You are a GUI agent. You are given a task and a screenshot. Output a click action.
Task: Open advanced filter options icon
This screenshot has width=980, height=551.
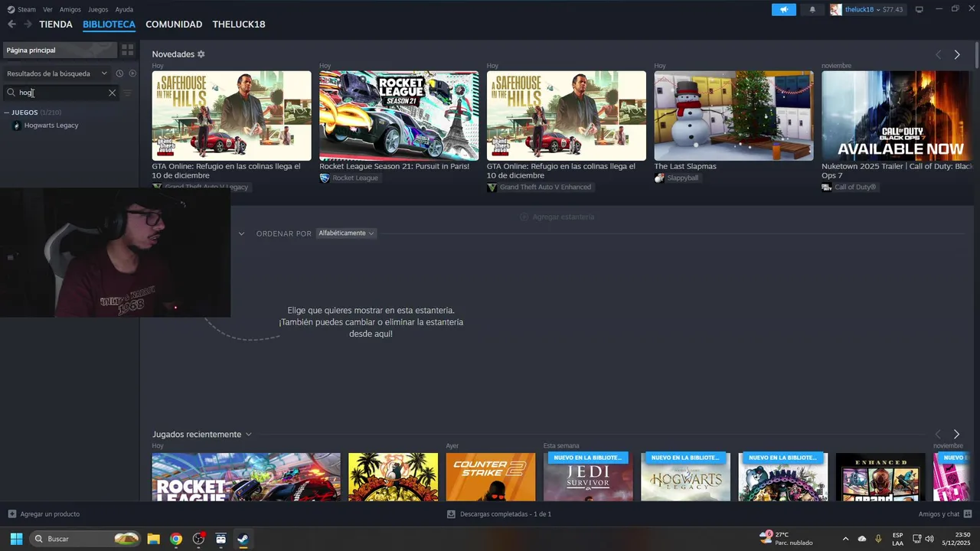coord(128,93)
